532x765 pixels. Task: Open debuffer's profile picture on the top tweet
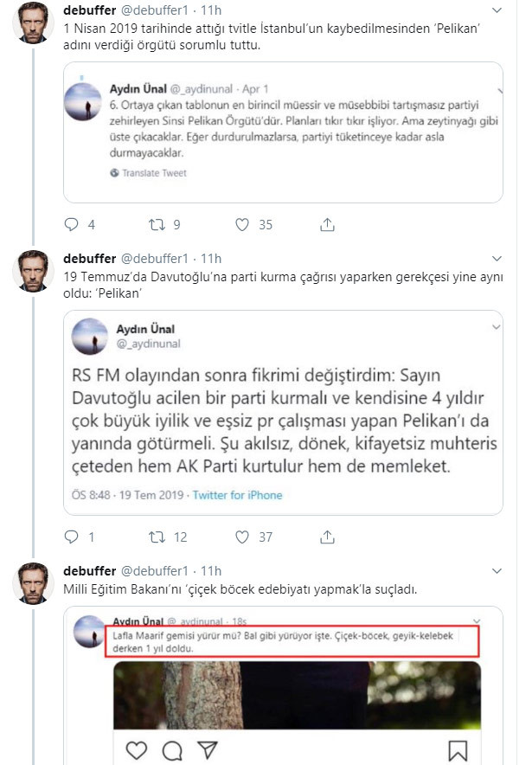tap(32, 21)
